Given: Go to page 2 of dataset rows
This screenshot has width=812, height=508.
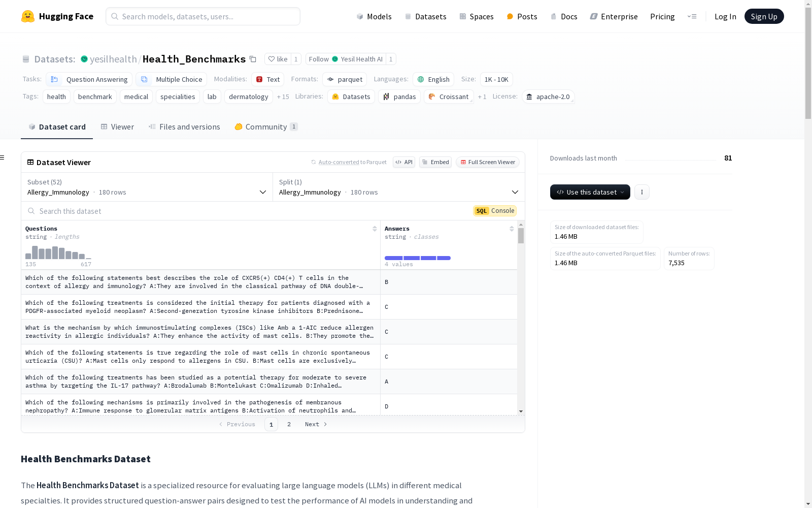Looking at the screenshot, I should point(289,424).
